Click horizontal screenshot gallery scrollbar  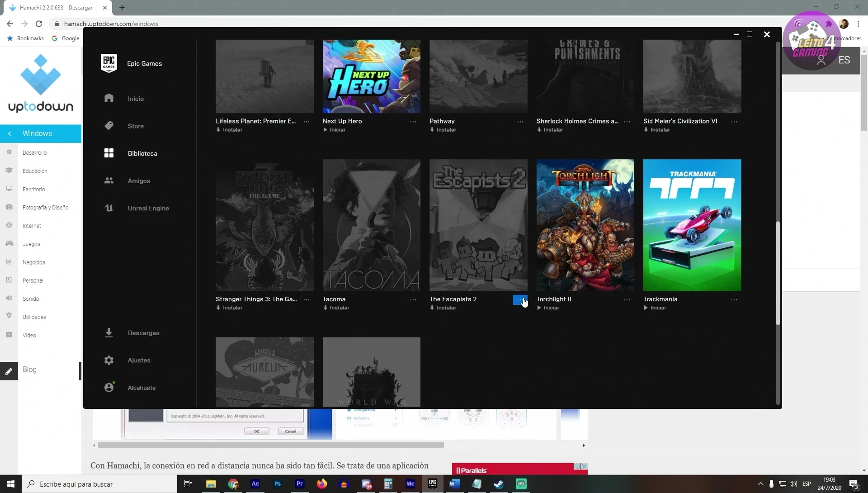[271, 445]
